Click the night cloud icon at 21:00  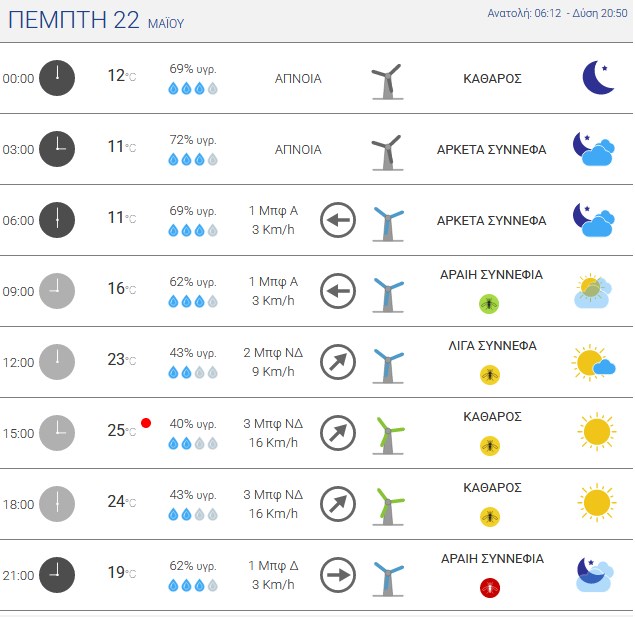tap(594, 575)
